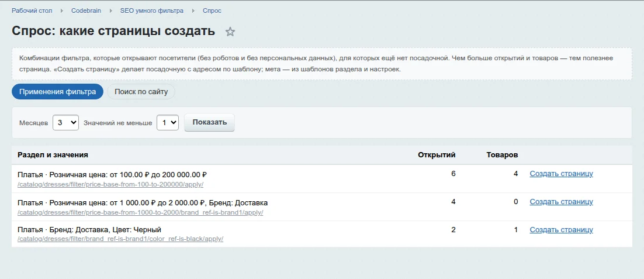Viewport: 644px width, 279px height.
Task: Click the page title Спрос: какие страницы создать
Action: coord(113,31)
